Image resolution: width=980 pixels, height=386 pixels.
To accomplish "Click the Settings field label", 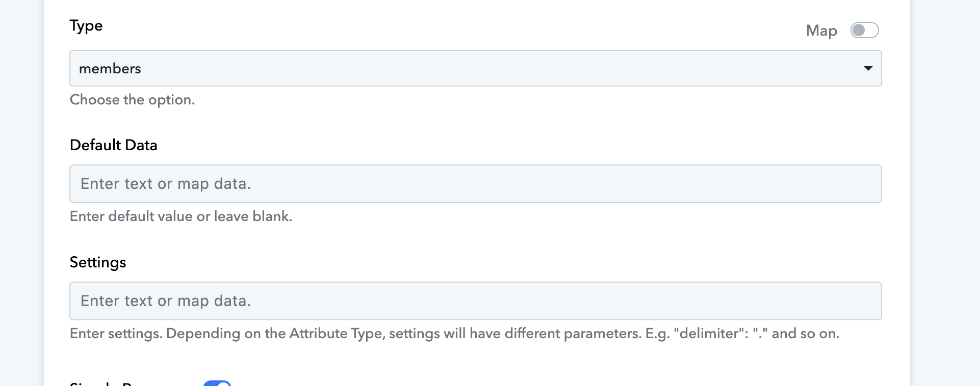I will coord(97,262).
